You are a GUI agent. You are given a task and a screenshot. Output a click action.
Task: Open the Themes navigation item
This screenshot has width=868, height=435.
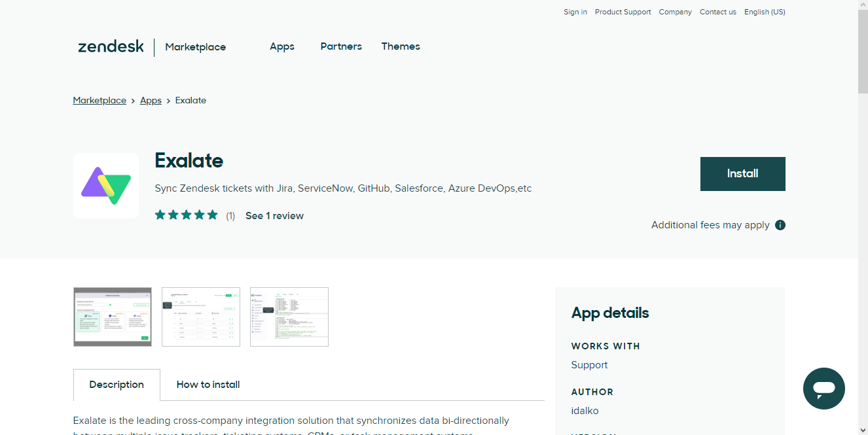tap(401, 46)
